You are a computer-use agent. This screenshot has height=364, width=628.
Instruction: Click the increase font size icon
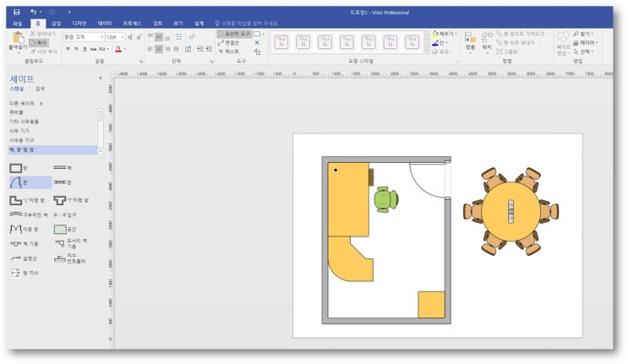[130, 37]
